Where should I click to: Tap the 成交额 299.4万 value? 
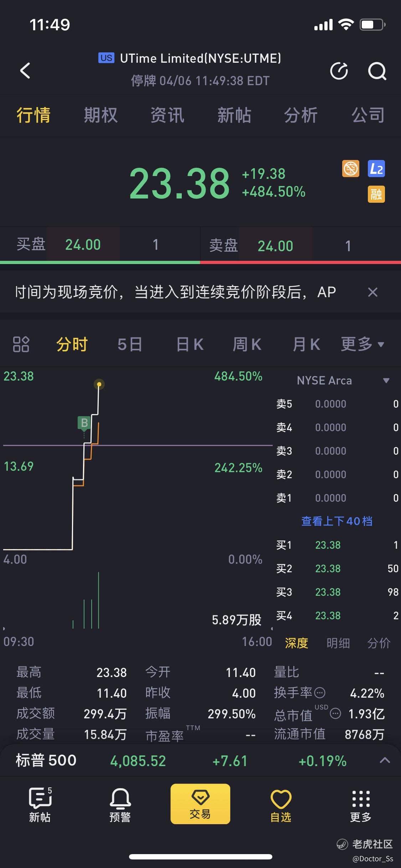105,714
